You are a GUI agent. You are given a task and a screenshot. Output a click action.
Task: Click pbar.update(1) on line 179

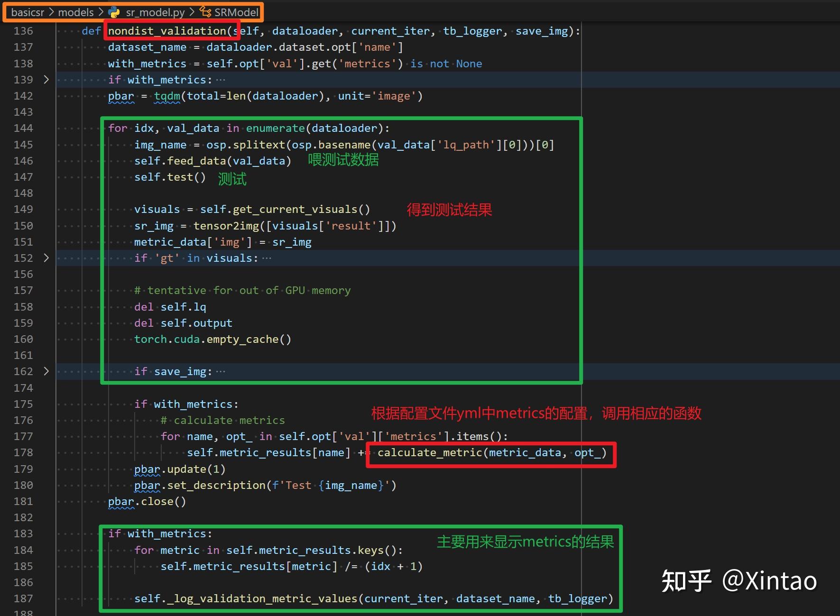pos(180,469)
